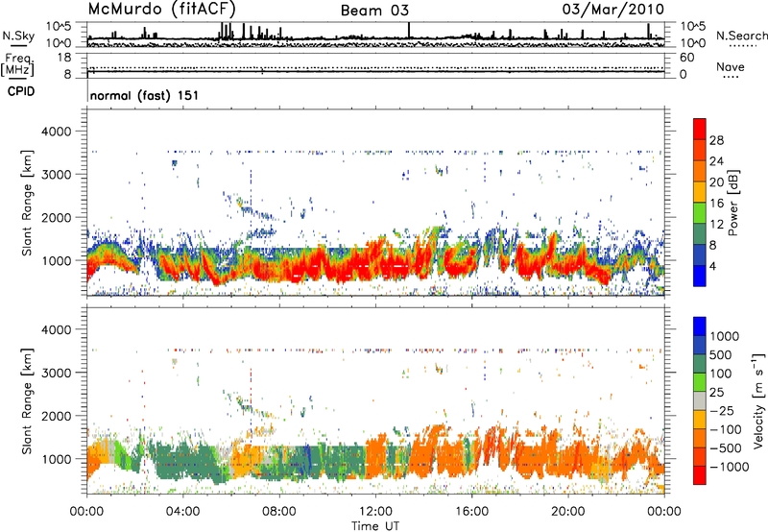Click the Nave legend label
Image resolution: width=768 pixels, height=532 pixels.
point(731,66)
